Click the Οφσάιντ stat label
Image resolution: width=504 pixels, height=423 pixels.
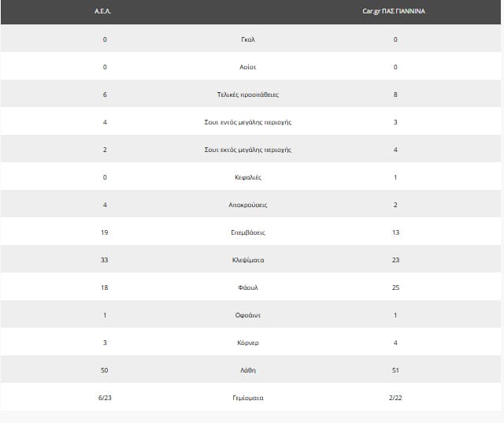point(248,315)
